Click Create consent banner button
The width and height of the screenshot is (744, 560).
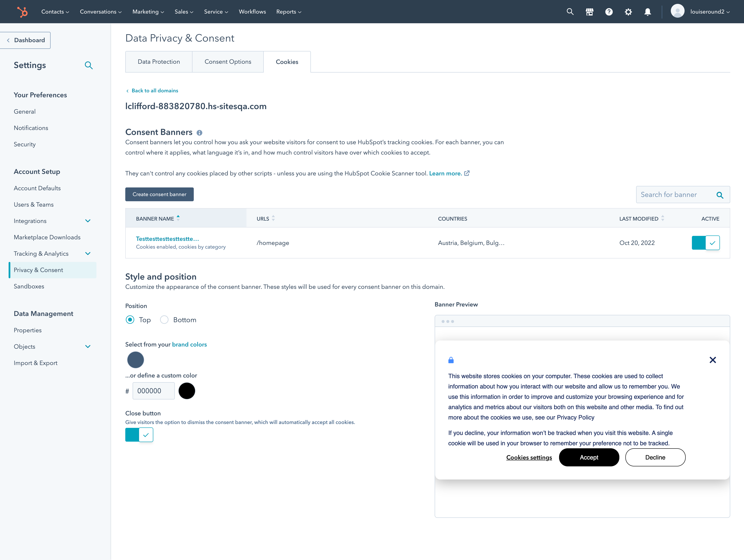point(160,194)
